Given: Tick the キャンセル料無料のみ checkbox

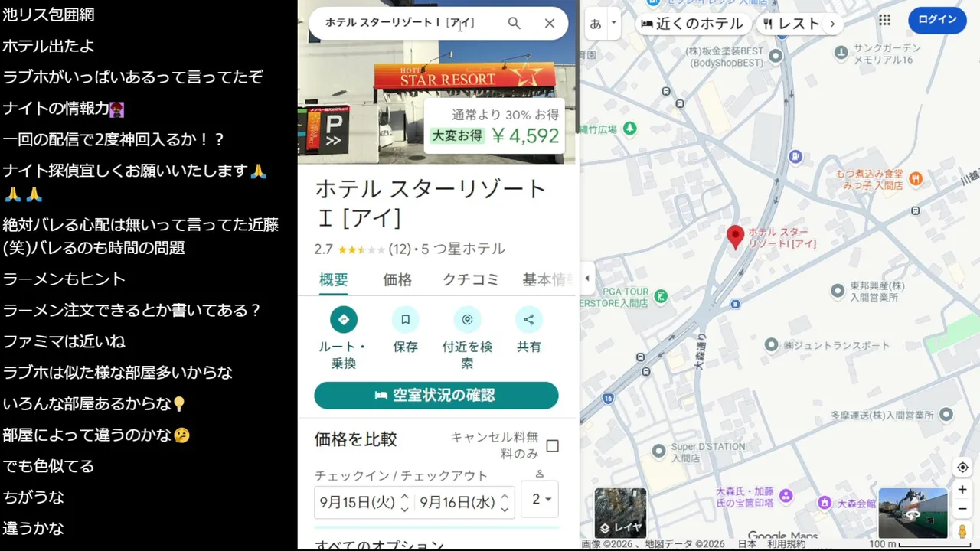Looking at the screenshot, I should (x=552, y=446).
